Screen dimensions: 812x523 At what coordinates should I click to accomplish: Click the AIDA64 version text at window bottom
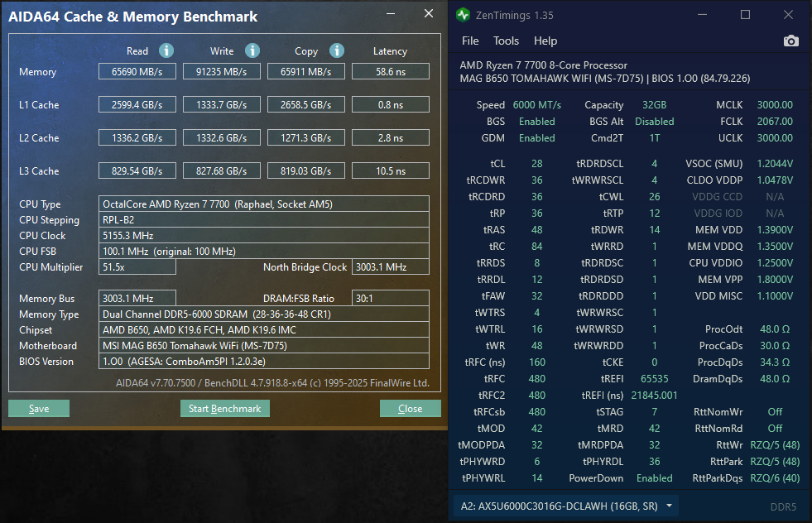tap(272, 382)
